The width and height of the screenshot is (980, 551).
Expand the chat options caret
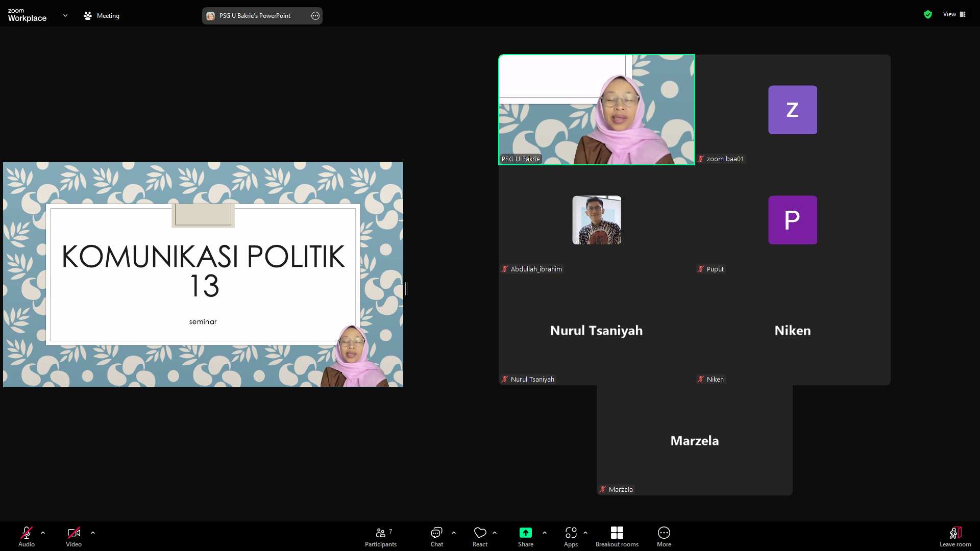point(454,533)
